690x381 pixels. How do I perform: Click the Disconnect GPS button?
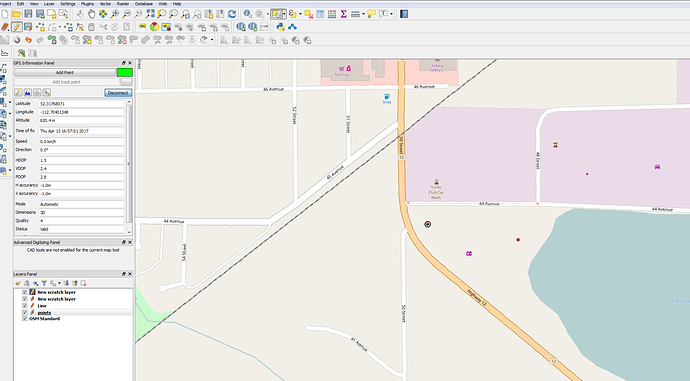point(118,93)
